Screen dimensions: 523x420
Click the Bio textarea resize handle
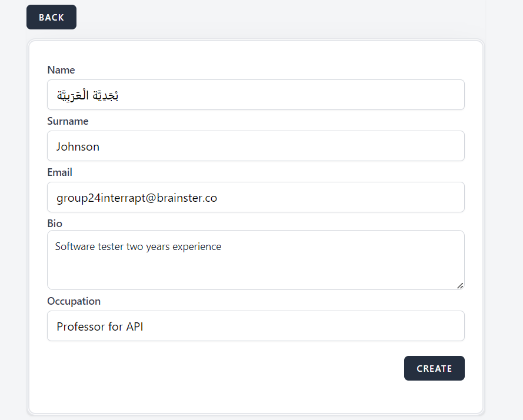460,285
